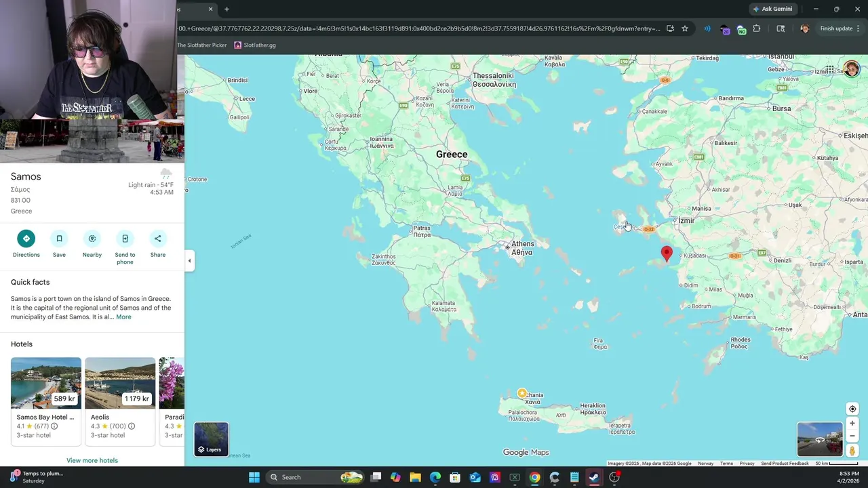The height and width of the screenshot is (488, 868).
Task: Open the Google account avatar on map
Action: point(852,68)
